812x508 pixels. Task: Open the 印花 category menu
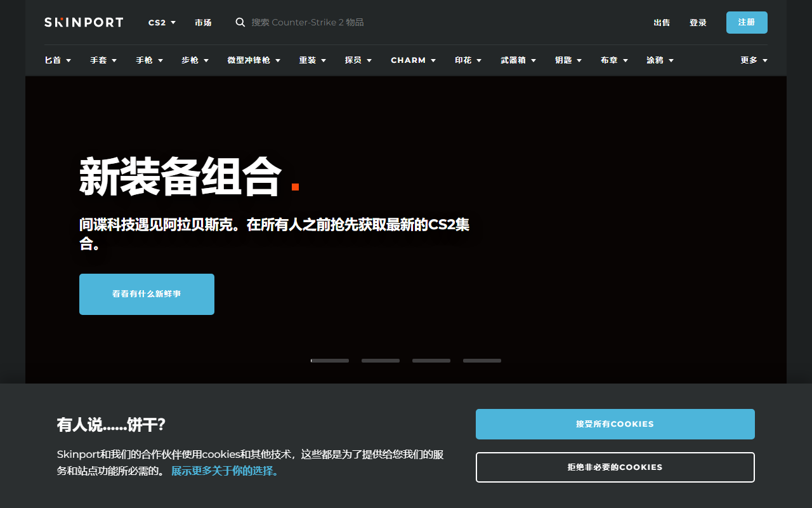[468, 60]
